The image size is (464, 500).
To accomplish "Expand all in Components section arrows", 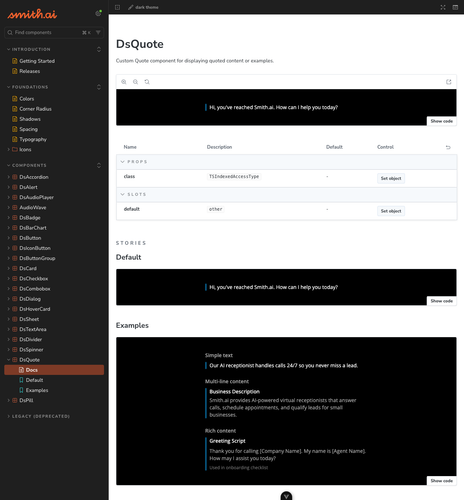I will coord(99,165).
